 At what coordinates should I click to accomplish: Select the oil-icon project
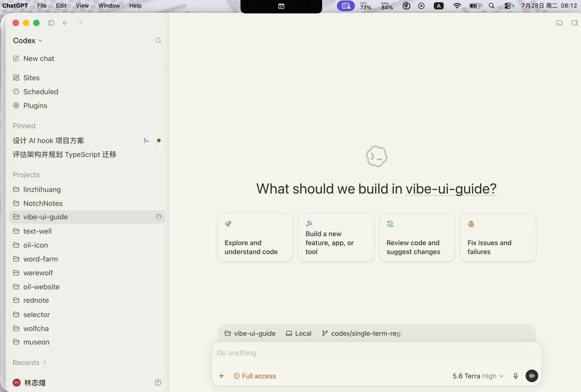[x=87, y=245]
